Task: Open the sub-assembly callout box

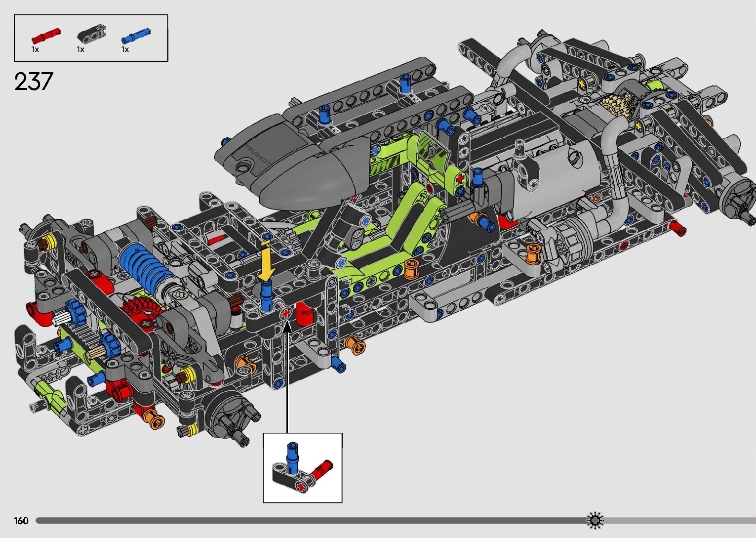Action: [302, 467]
